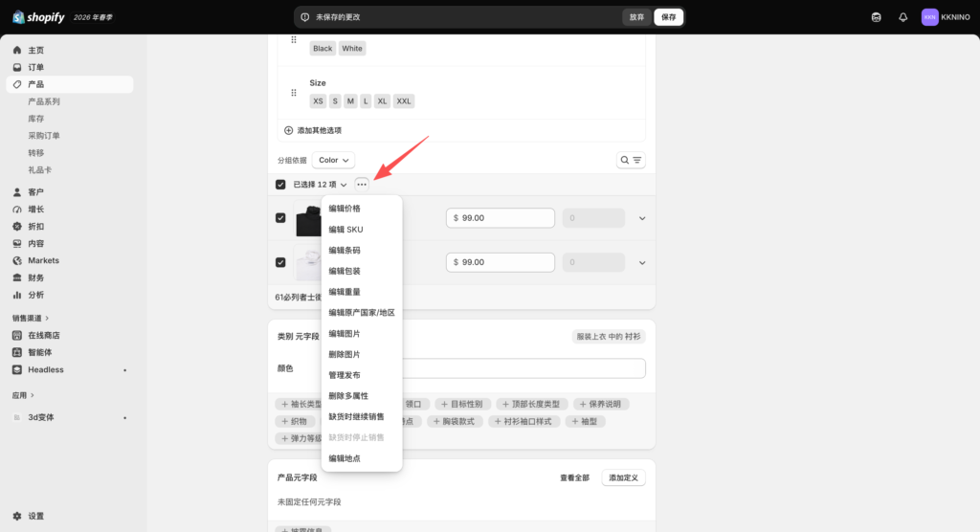The height and width of the screenshot is (532, 980).
Task: Open the Markets globe icon
Action: click(17, 260)
